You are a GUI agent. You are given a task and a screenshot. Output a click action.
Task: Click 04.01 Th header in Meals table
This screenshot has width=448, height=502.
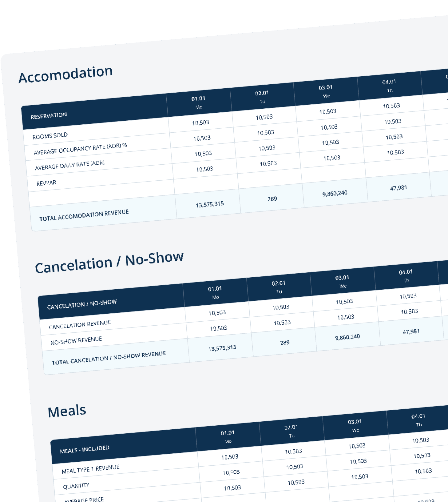click(418, 420)
